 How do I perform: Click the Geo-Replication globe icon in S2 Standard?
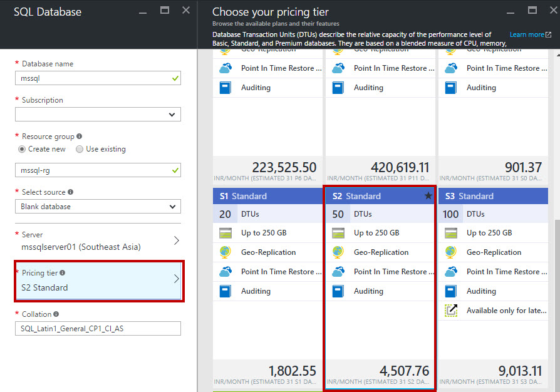[x=338, y=252]
